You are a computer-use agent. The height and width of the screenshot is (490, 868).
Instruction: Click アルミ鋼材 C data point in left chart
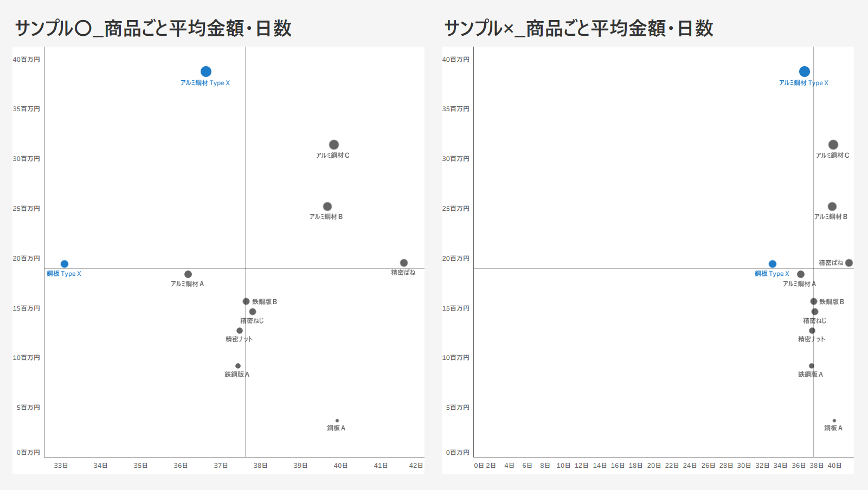pyautogui.click(x=334, y=145)
